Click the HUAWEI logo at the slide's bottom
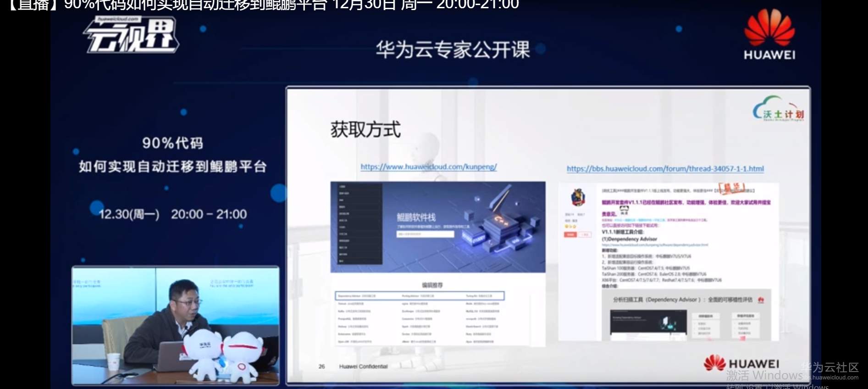Image resolution: width=868 pixels, height=389 pixels. click(x=741, y=363)
